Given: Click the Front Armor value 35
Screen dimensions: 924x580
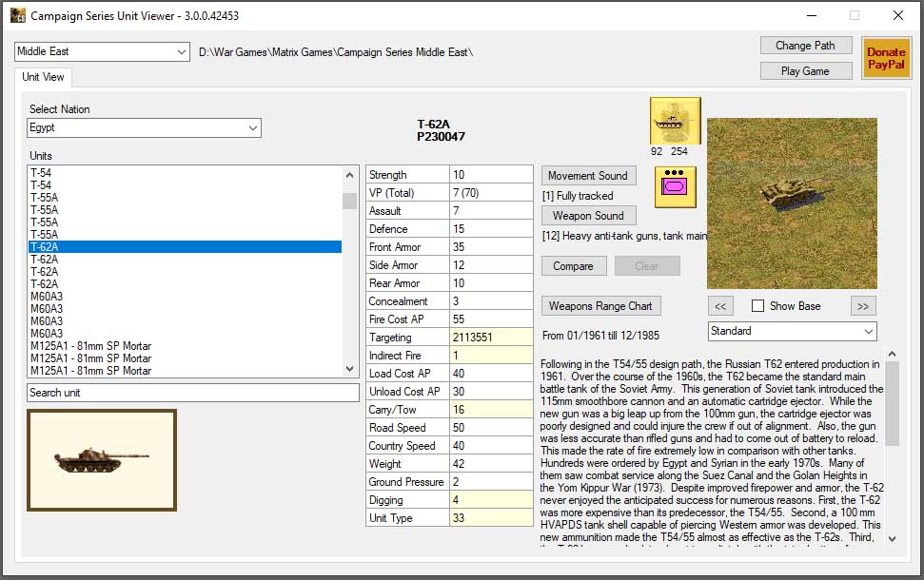Looking at the screenshot, I should (x=491, y=246).
